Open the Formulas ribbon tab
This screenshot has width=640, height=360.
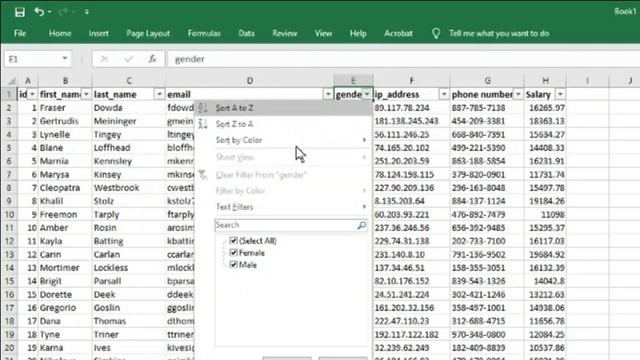click(204, 33)
